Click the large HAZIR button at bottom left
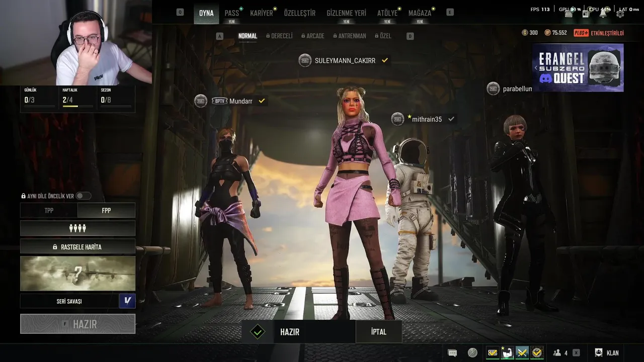The image size is (644, 362). pyautogui.click(x=77, y=324)
